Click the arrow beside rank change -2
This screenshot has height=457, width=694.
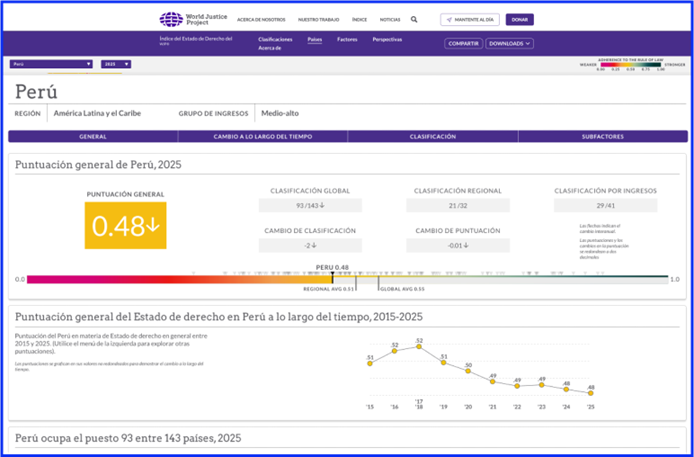tap(316, 245)
